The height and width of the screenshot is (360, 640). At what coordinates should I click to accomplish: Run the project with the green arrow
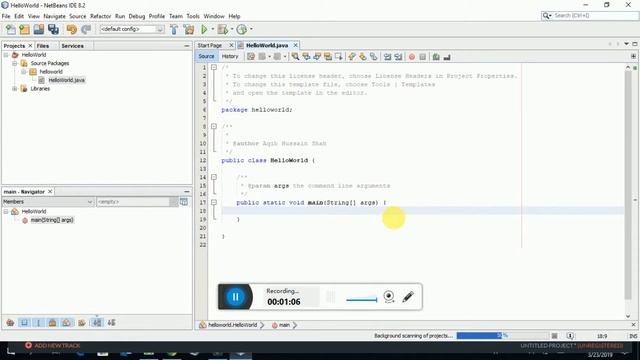204,29
